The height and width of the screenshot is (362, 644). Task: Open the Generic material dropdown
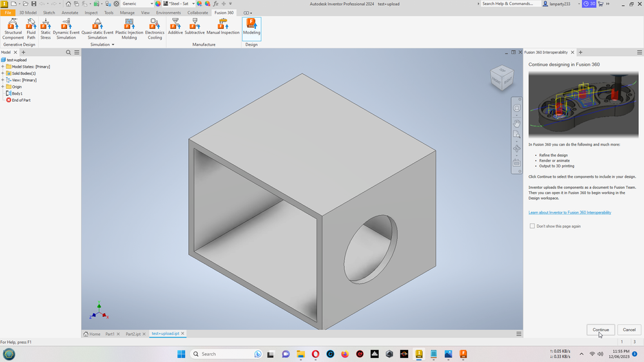pos(137,4)
